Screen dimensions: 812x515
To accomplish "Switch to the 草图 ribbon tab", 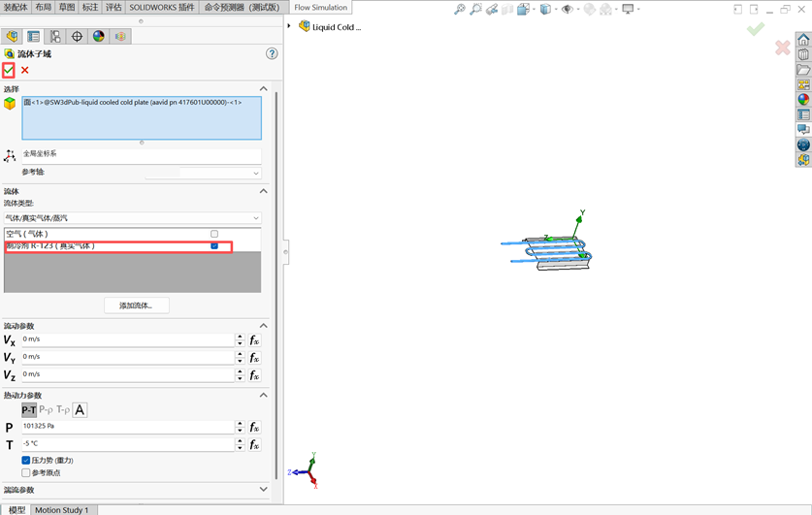I will (67, 7).
